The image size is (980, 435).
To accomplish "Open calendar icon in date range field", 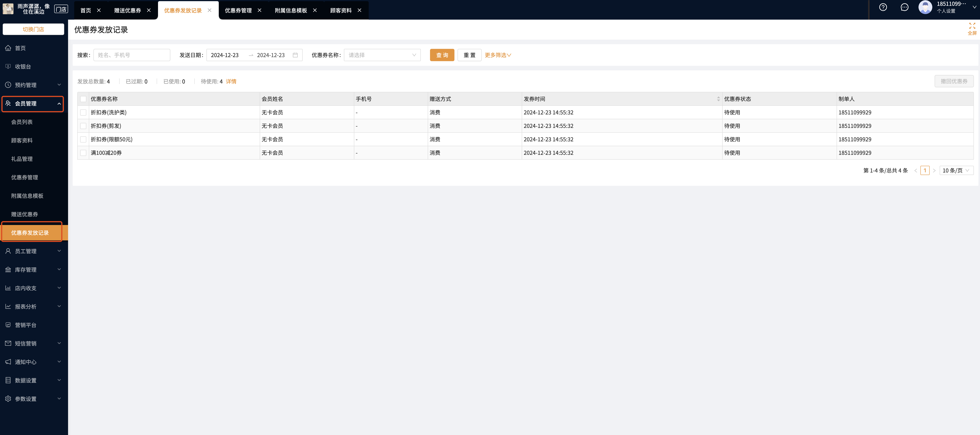I will point(295,55).
